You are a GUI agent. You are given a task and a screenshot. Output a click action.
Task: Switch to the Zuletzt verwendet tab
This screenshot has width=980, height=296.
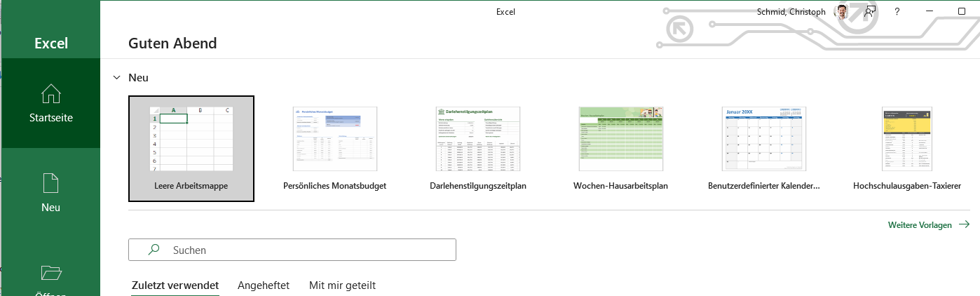(x=175, y=285)
